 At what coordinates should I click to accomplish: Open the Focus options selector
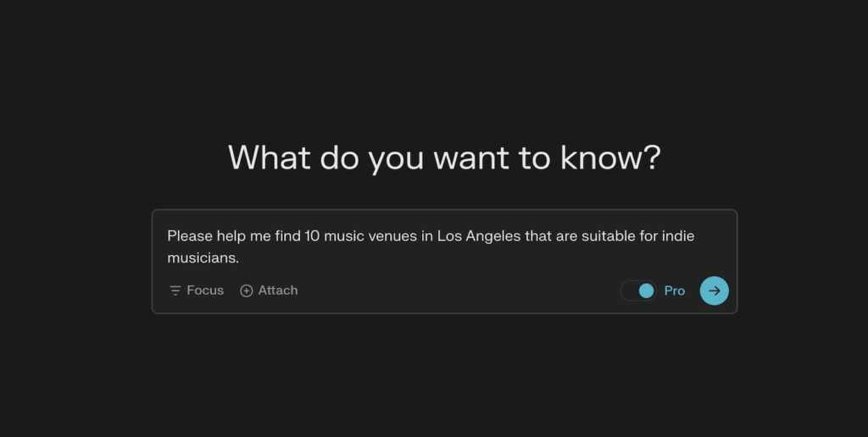(x=197, y=290)
